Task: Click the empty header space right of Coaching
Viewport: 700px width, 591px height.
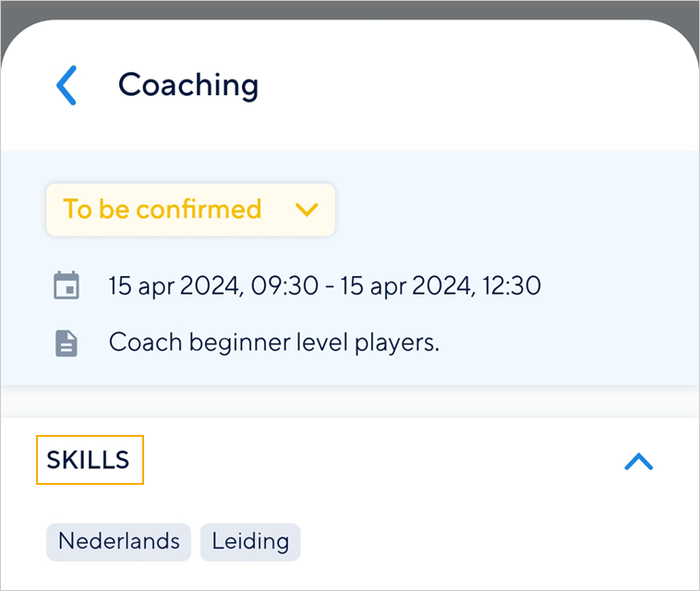Action: (x=480, y=85)
